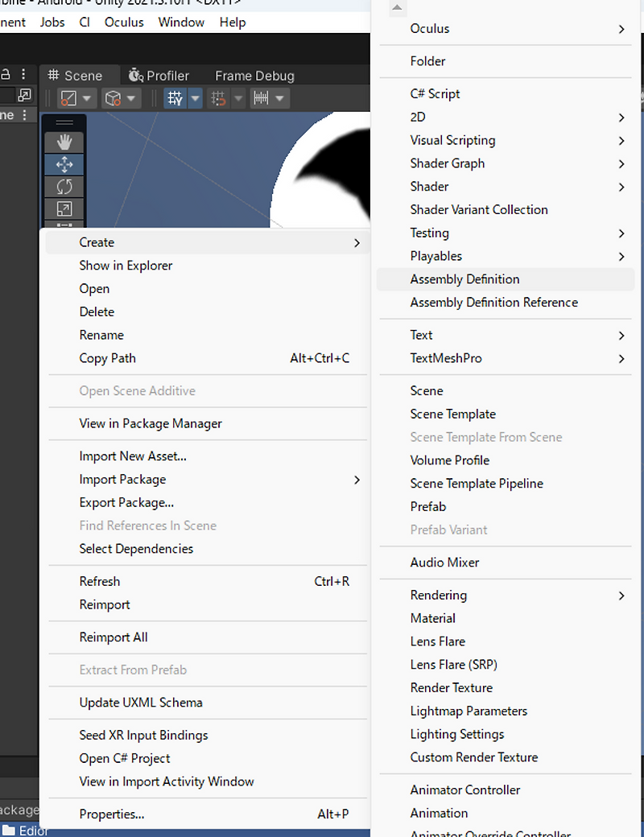This screenshot has height=837, width=644.
Task: Click the open-prefab icon below the lock
Action: tap(25, 95)
